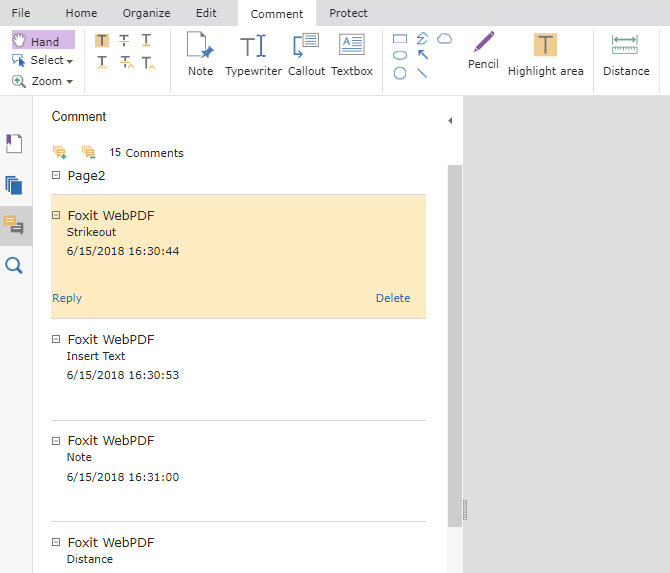Select the Highlight area tool
Viewport: 670px width, 573px height.
pyautogui.click(x=546, y=54)
